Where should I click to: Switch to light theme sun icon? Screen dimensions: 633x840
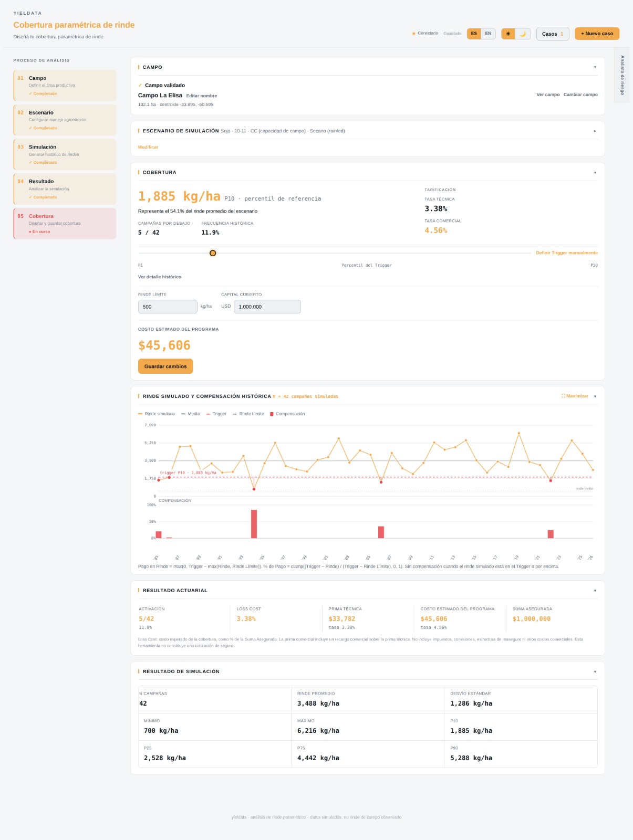tap(508, 34)
